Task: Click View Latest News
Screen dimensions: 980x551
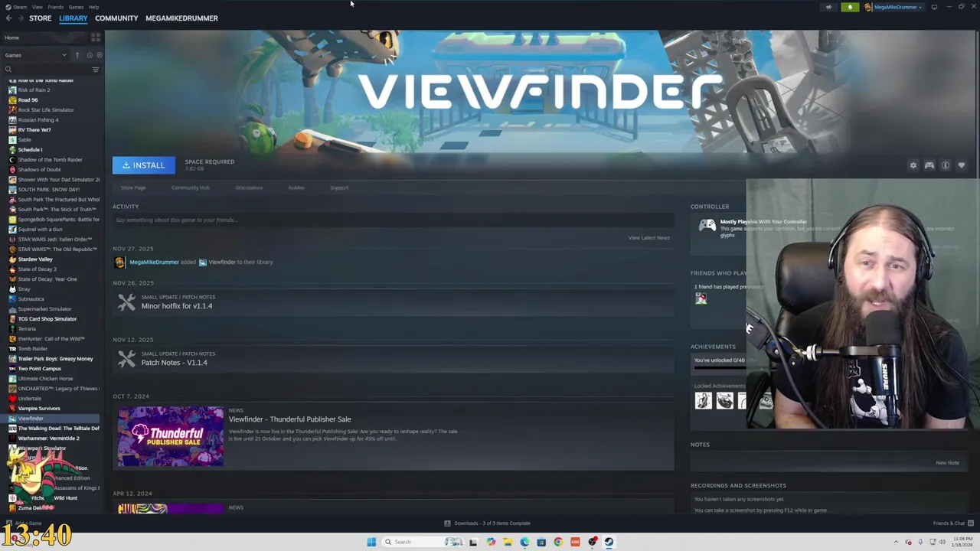Action: (649, 238)
